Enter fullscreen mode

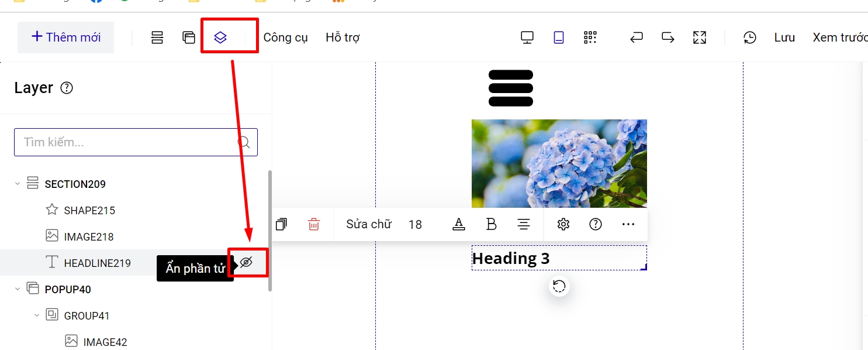(x=700, y=37)
